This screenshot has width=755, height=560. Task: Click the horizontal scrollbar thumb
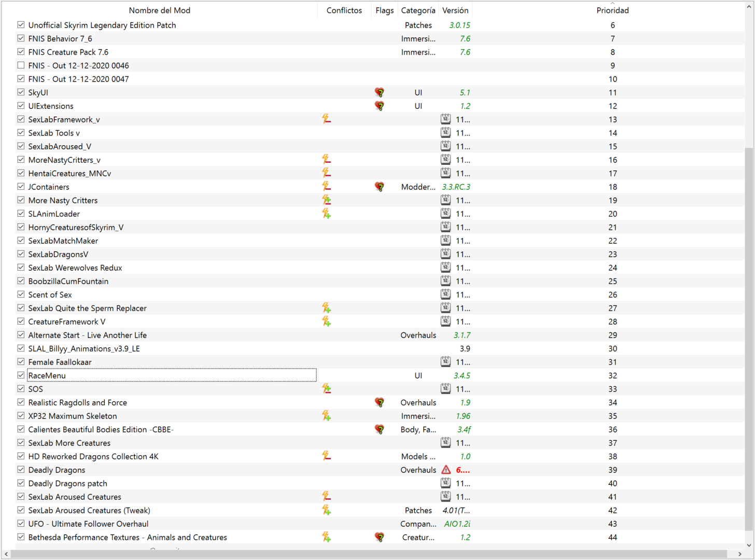(x=369, y=554)
